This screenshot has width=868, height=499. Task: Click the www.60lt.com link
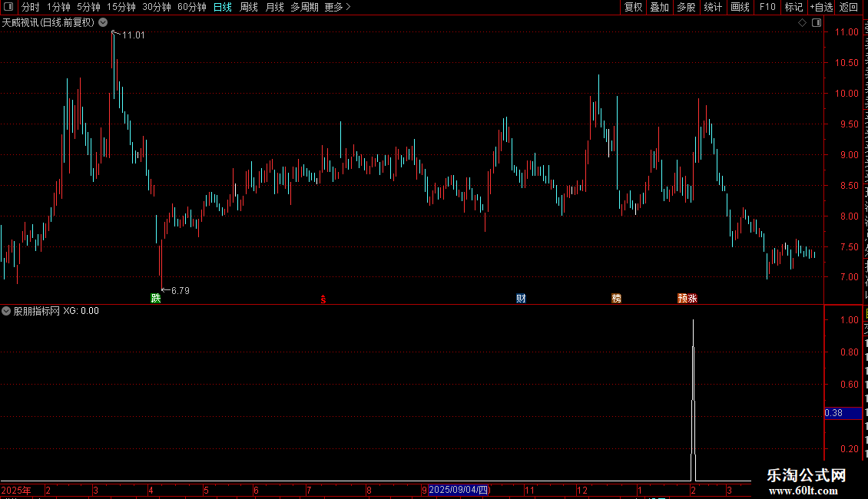click(x=803, y=491)
